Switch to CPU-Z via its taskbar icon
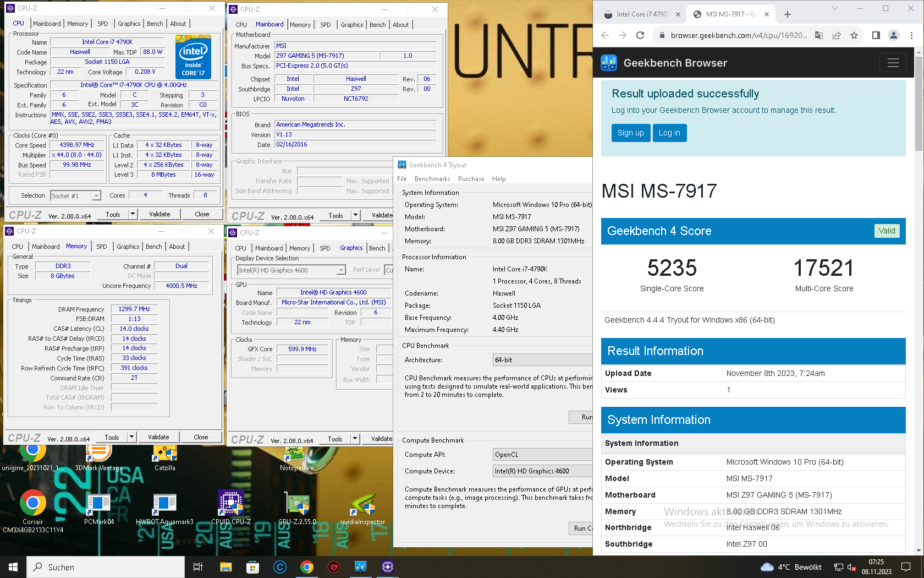The height and width of the screenshot is (578, 924). (x=388, y=567)
